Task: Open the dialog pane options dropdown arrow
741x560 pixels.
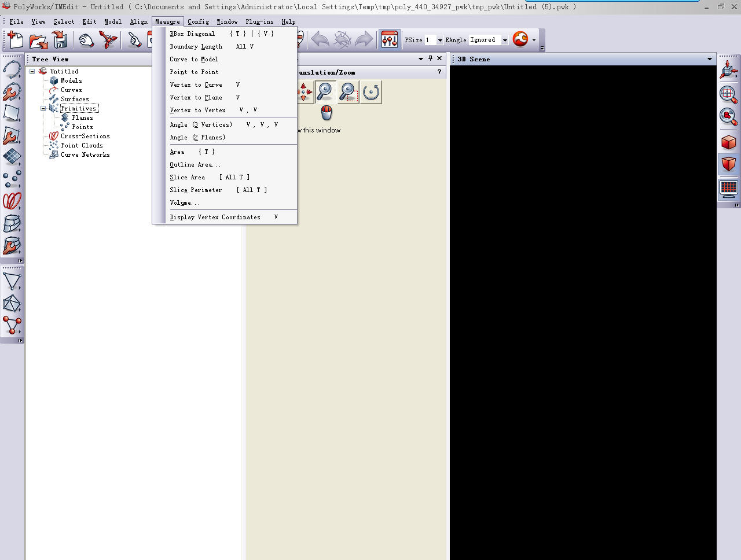Action: (421, 59)
